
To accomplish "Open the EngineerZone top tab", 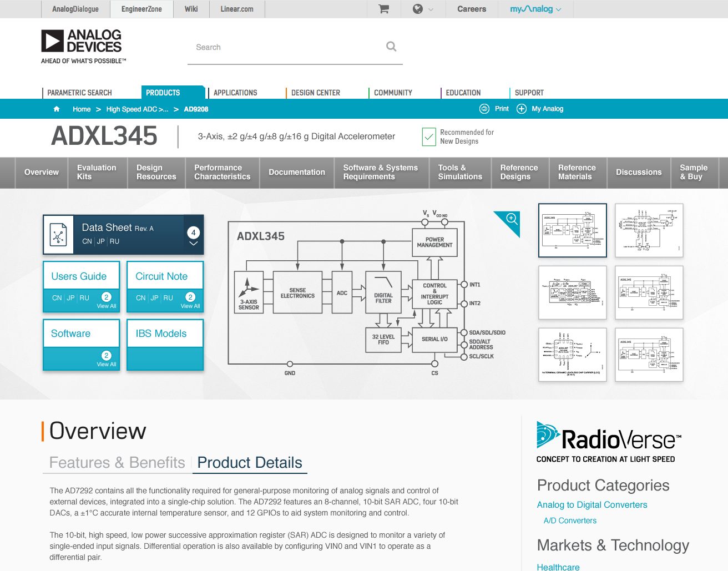I will 141,9.
